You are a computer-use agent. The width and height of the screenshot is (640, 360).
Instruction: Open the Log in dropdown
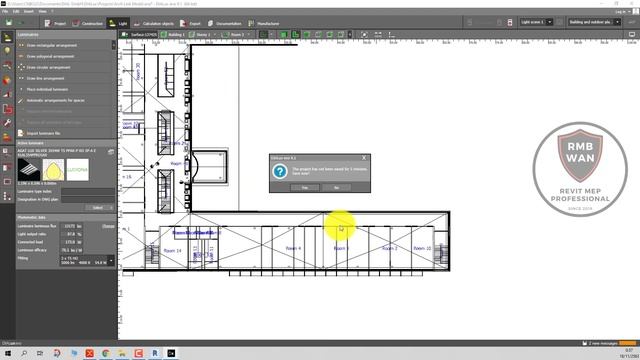[x=622, y=11]
